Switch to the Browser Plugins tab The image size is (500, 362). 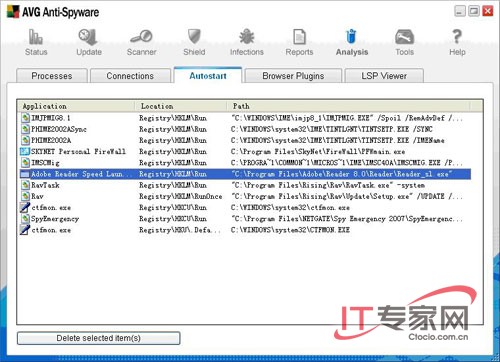point(293,76)
